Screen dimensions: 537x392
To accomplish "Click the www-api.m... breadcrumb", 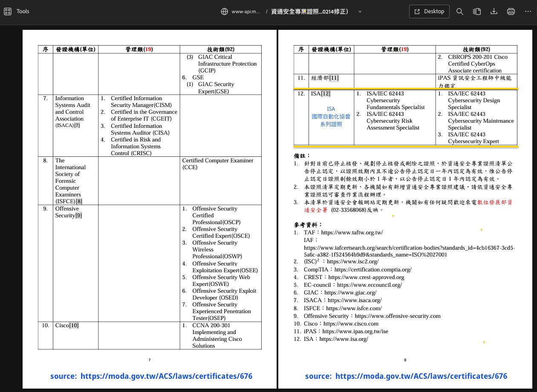I will pyautogui.click(x=245, y=12).
